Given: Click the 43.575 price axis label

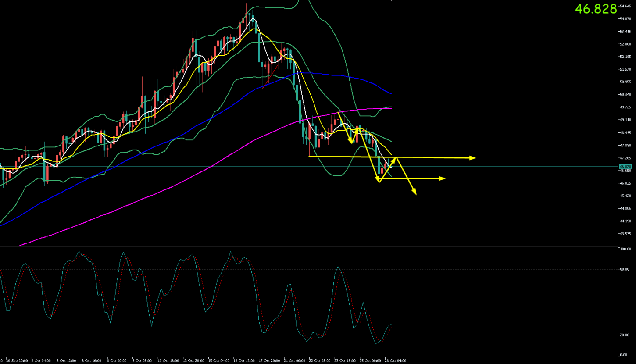Looking at the screenshot, I should coord(625,234).
